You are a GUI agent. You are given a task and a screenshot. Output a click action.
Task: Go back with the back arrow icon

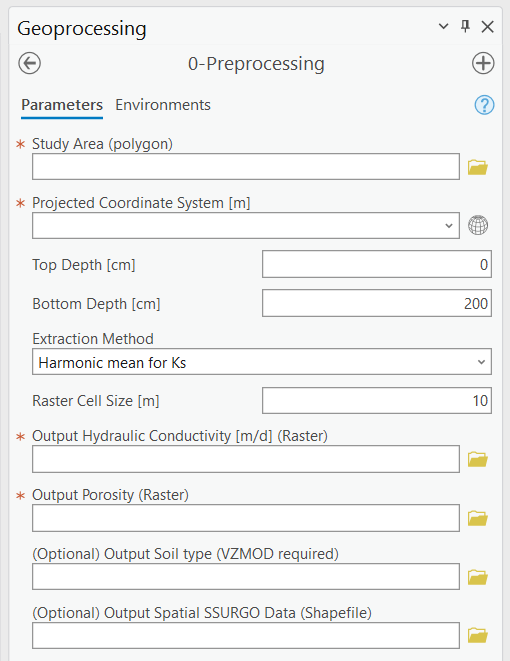[x=30, y=64]
